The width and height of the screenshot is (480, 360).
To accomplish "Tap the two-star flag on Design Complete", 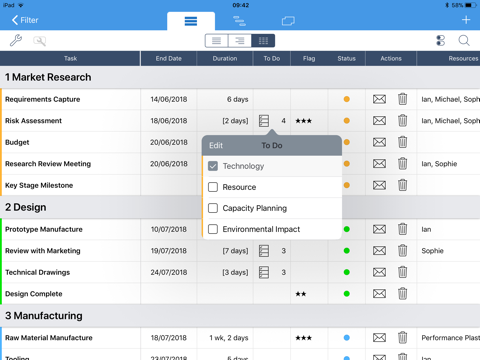I will point(301,294).
